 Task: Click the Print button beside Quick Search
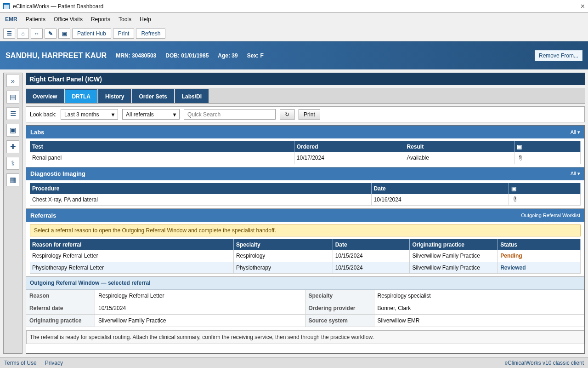pyautogui.click(x=309, y=115)
